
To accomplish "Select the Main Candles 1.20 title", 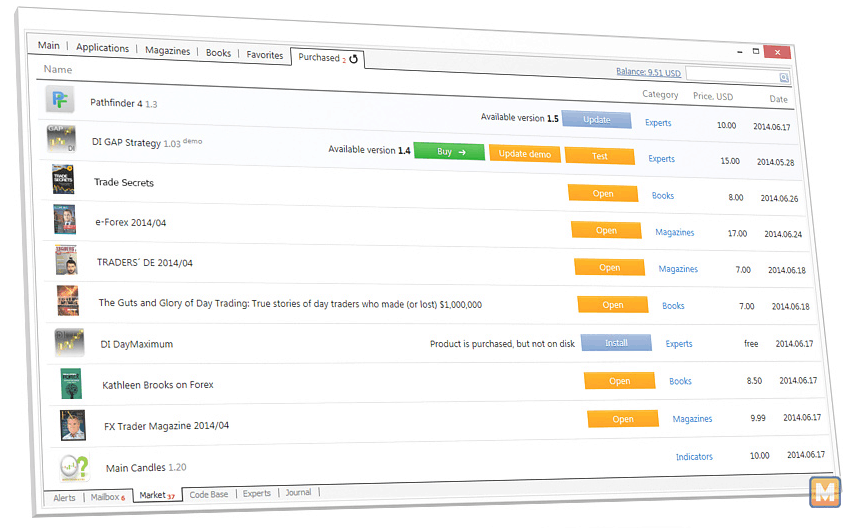I will pos(146,468).
